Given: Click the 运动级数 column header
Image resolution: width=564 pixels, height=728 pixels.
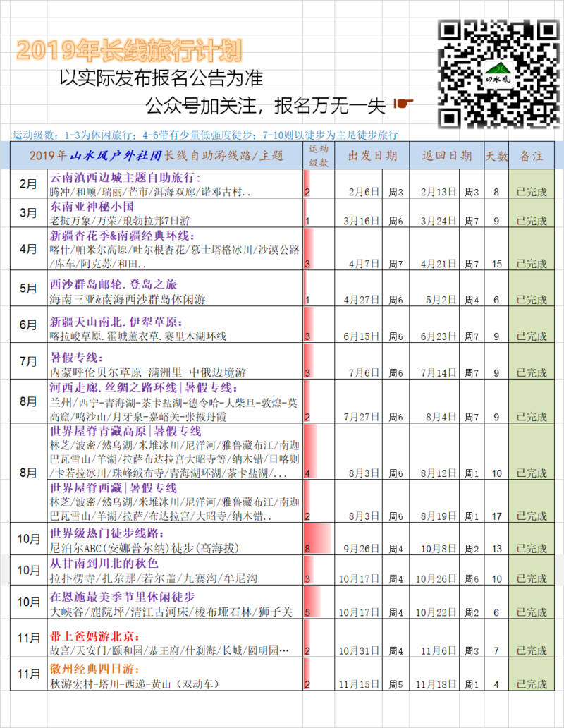Looking at the screenshot, I should [317, 156].
